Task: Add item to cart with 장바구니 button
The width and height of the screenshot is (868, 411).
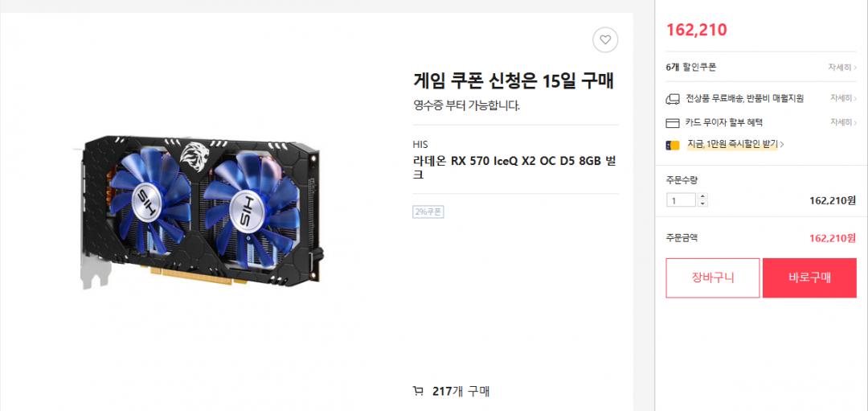Action: (712, 278)
